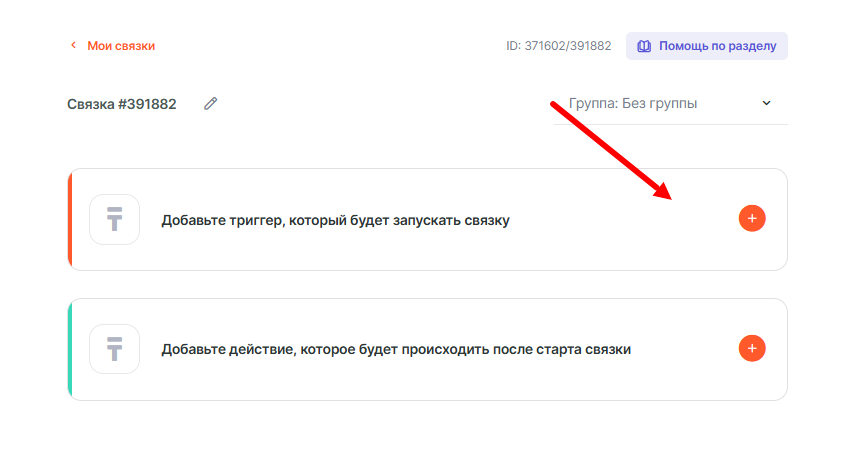Click the Добавьте действие text
Screen dimensions: 848x464
pyautogui.click(x=396, y=349)
